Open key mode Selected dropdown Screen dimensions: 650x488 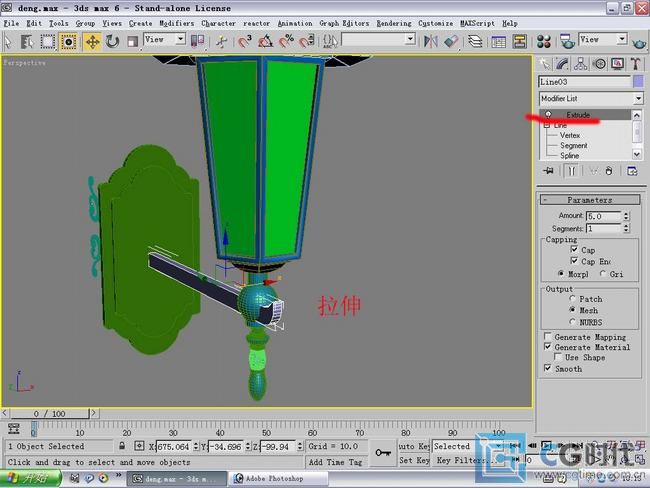pos(468,446)
